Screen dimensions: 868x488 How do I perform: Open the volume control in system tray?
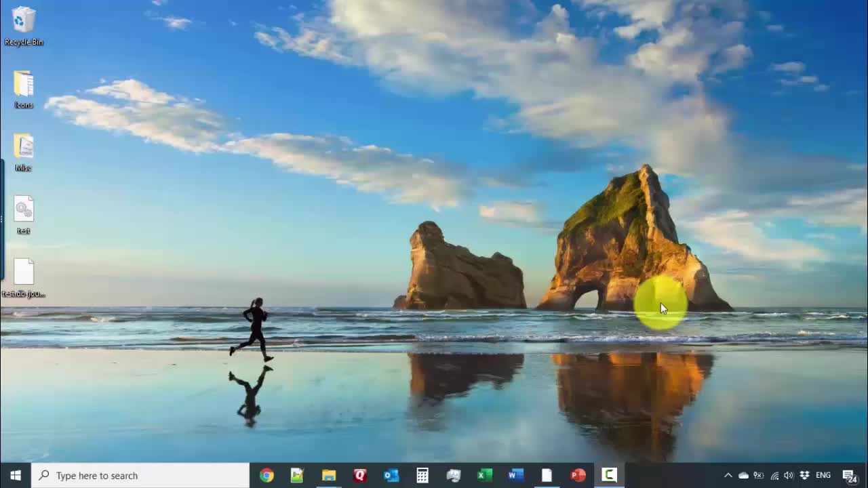(x=789, y=475)
